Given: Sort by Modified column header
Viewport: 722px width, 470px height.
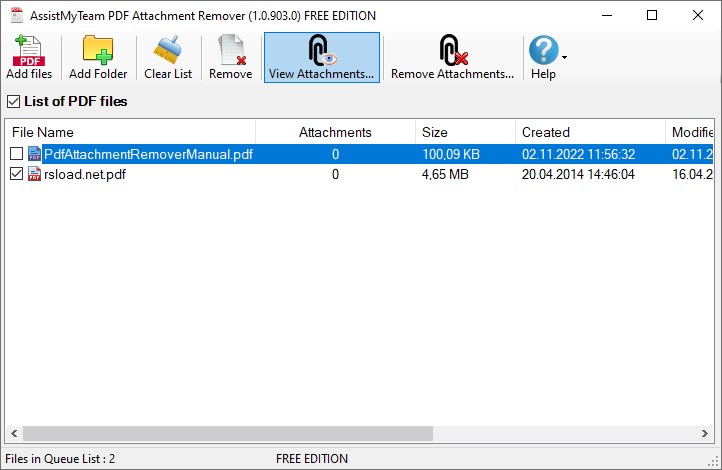Looking at the screenshot, I should tap(690, 132).
